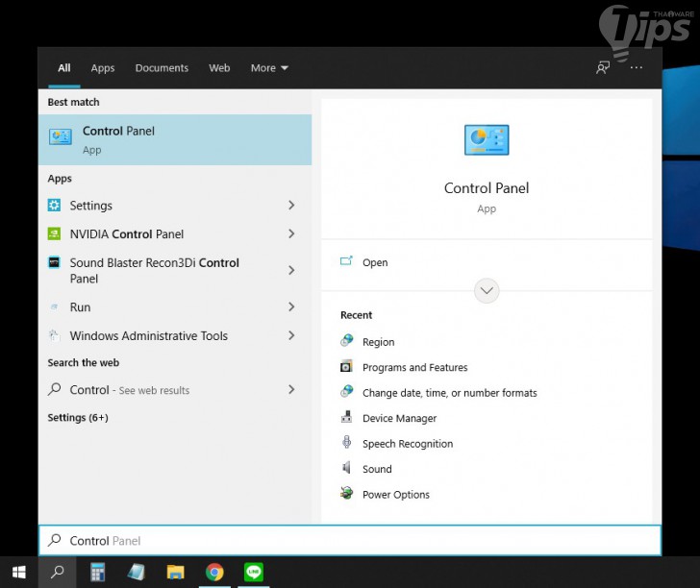The image size is (700, 588).
Task: Click the Windows Start button
Action: (x=19, y=573)
